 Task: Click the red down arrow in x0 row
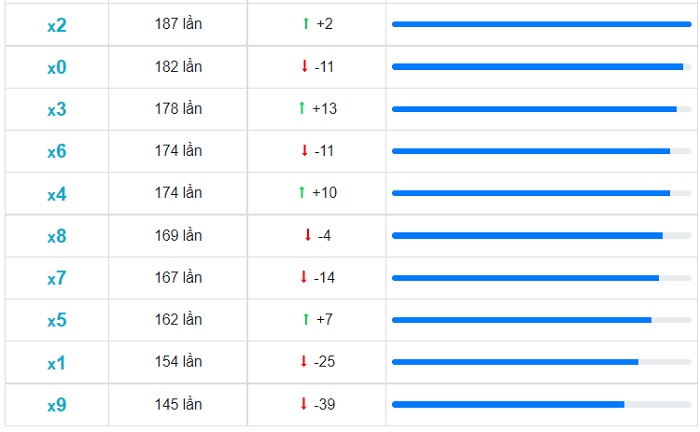coord(304,66)
